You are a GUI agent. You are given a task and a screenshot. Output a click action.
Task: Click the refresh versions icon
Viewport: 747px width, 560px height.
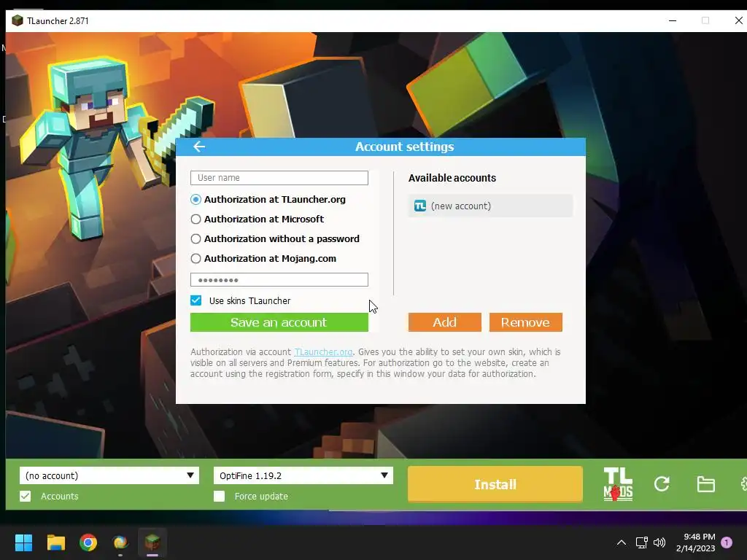[662, 484]
